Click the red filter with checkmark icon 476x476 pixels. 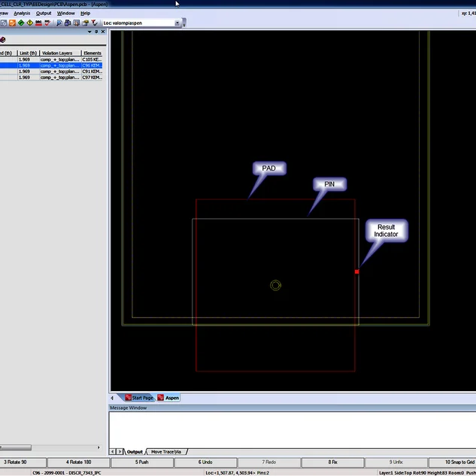[x=95, y=23]
